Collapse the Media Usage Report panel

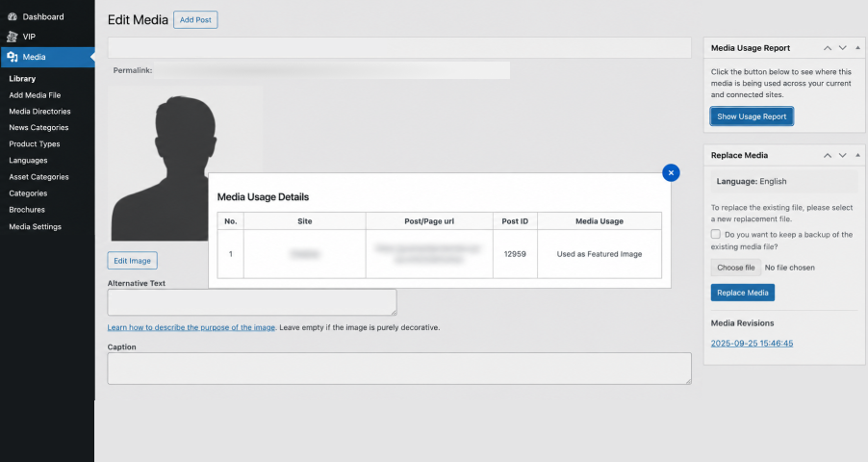858,48
